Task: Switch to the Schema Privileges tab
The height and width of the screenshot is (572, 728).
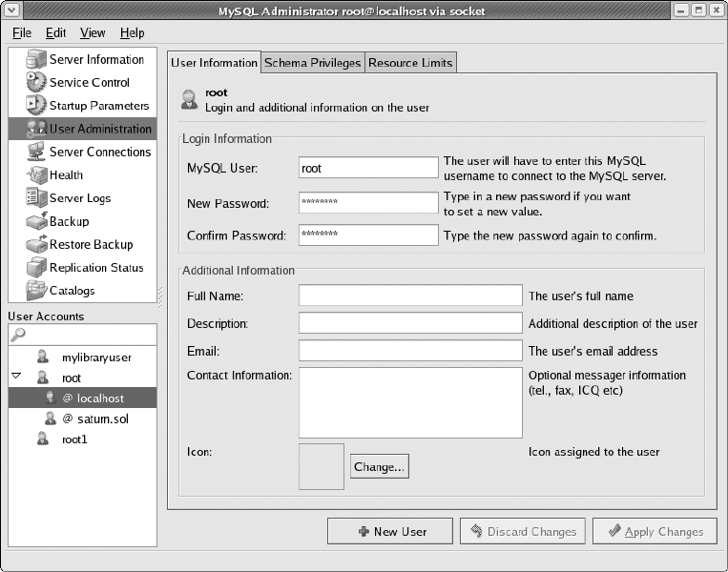Action: pyautogui.click(x=312, y=63)
